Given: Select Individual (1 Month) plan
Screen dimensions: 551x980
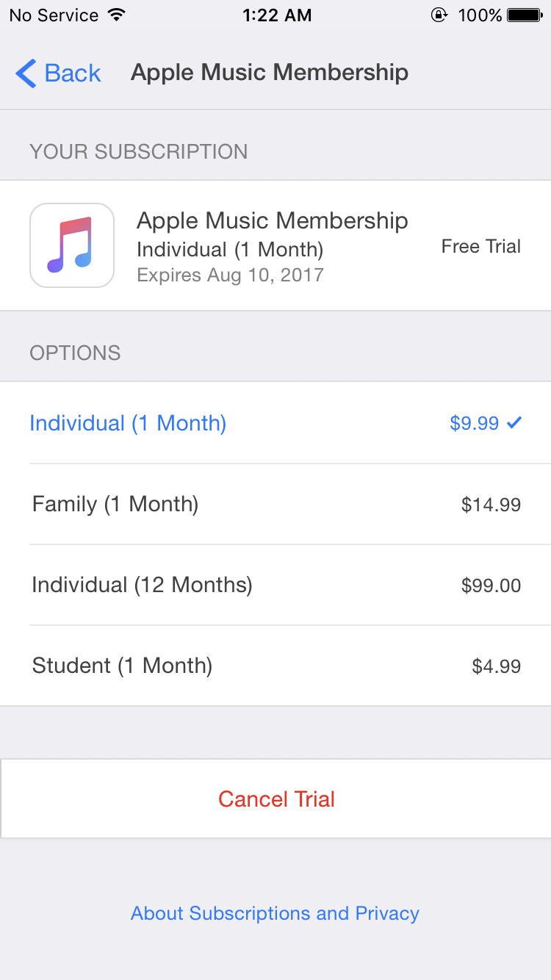Looking at the screenshot, I should click(x=128, y=423).
